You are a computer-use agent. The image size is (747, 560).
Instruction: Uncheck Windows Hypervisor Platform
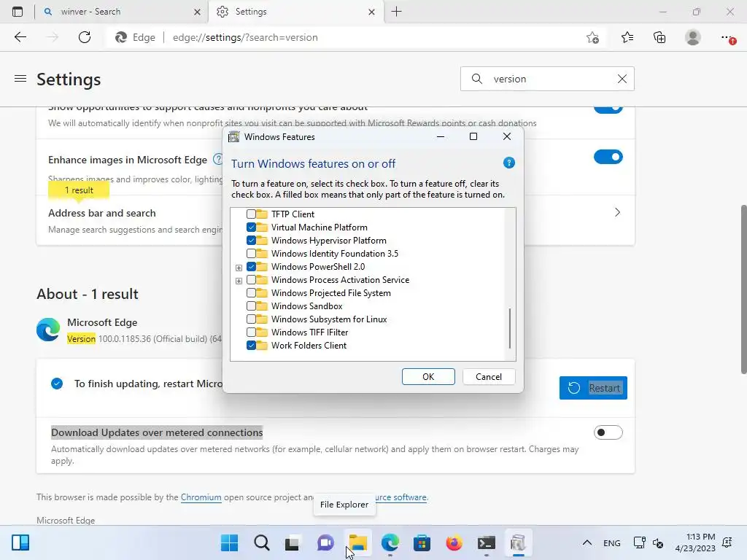251,241
